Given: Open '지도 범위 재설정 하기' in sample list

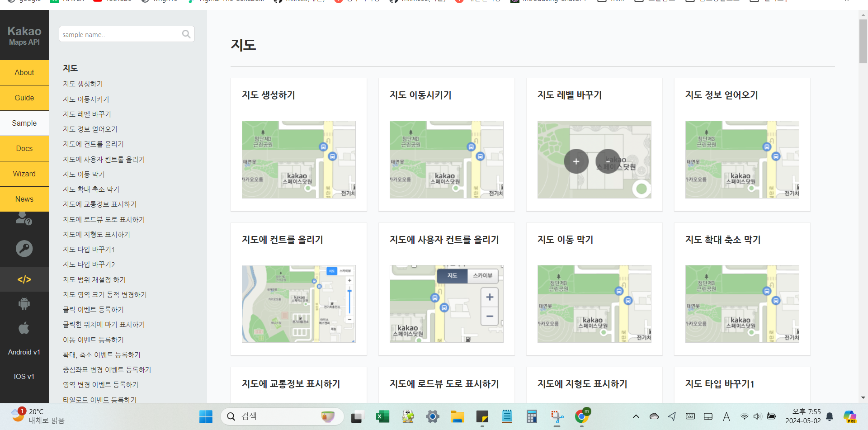Looking at the screenshot, I should [x=94, y=279].
